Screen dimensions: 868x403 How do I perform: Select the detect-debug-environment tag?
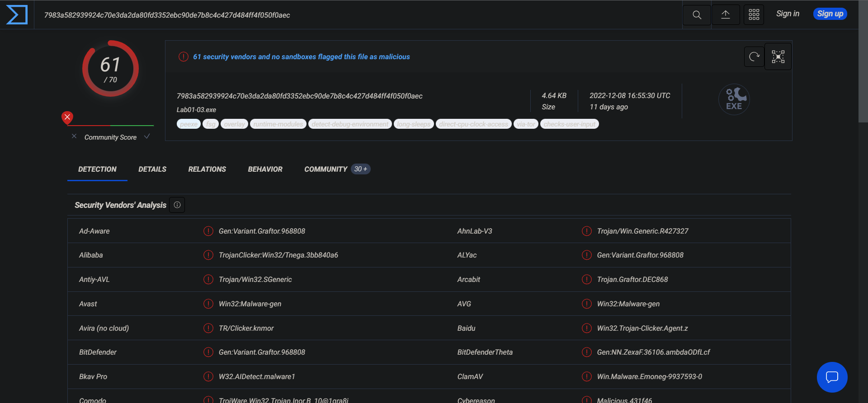point(350,124)
